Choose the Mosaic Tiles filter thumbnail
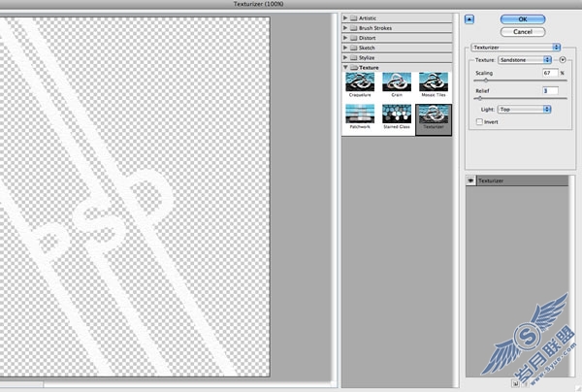The width and height of the screenshot is (582, 392). 434,84
